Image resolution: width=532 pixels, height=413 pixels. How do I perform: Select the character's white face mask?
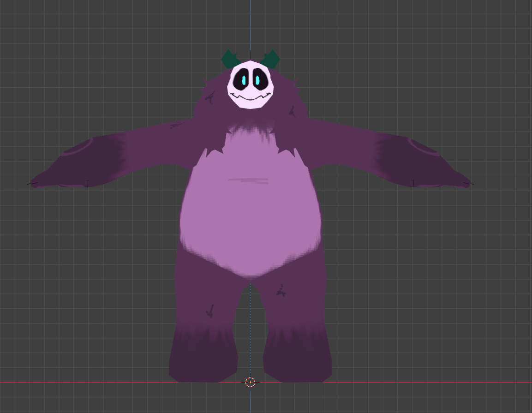click(251, 85)
